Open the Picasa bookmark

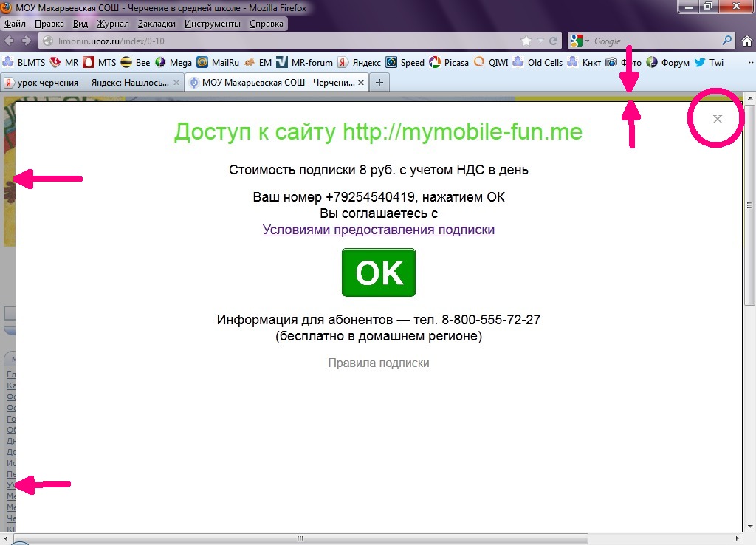[x=449, y=63]
